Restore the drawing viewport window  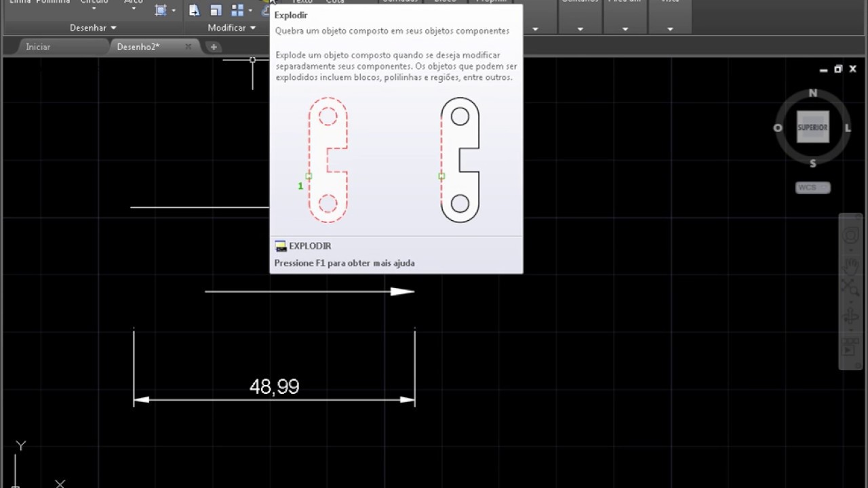(838, 69)
